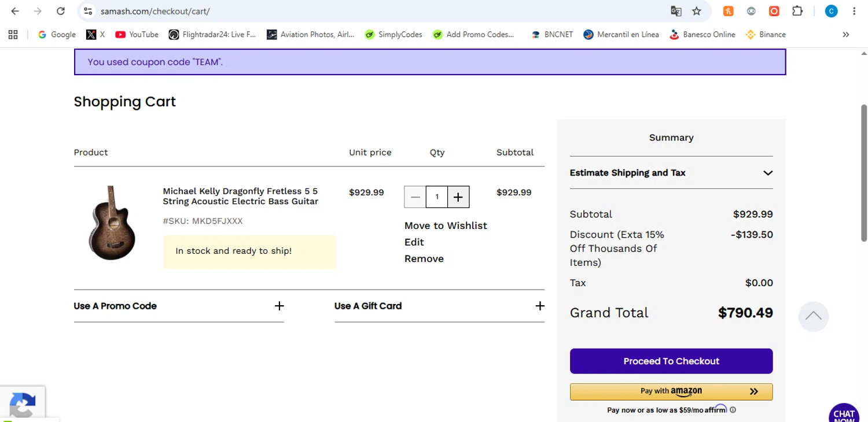Click the address bar URL
Screen dimensions: 868x422
coord(155,11)
